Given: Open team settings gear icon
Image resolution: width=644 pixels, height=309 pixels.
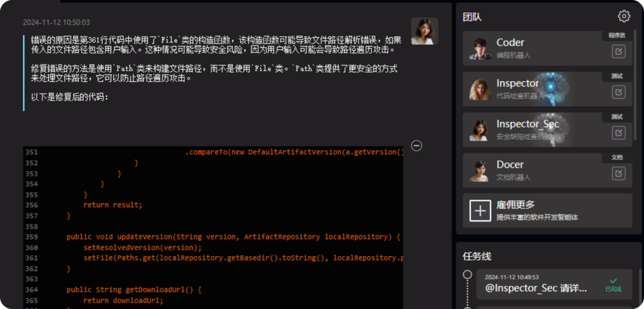Looking at the screenshot, I should 623,16.
